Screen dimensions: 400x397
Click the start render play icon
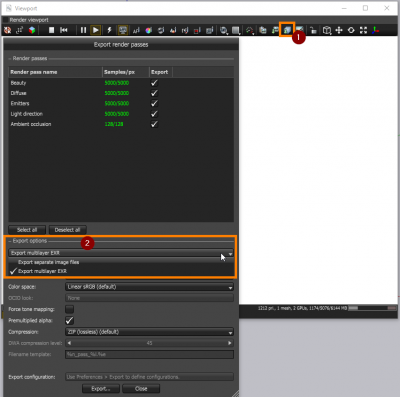tap(96, 30)
